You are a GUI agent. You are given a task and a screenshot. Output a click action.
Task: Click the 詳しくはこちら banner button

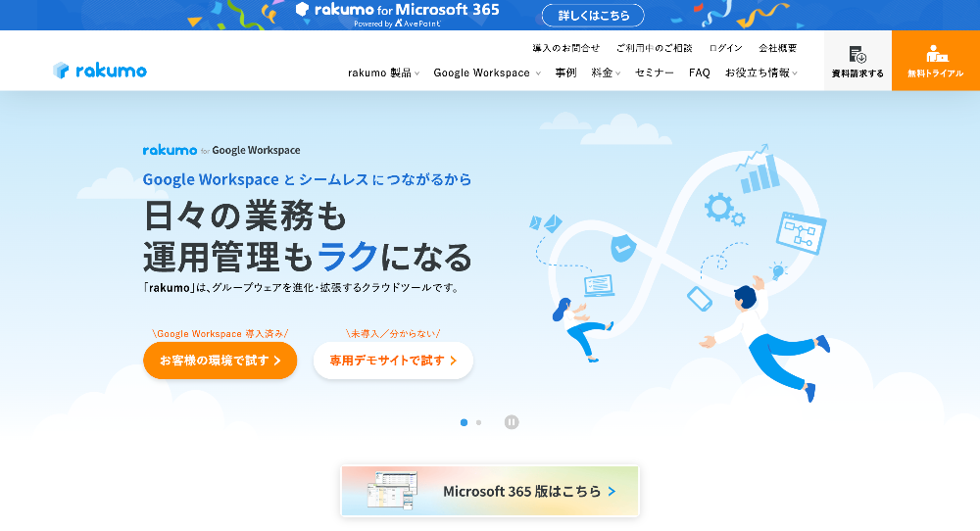coord(593,15)
